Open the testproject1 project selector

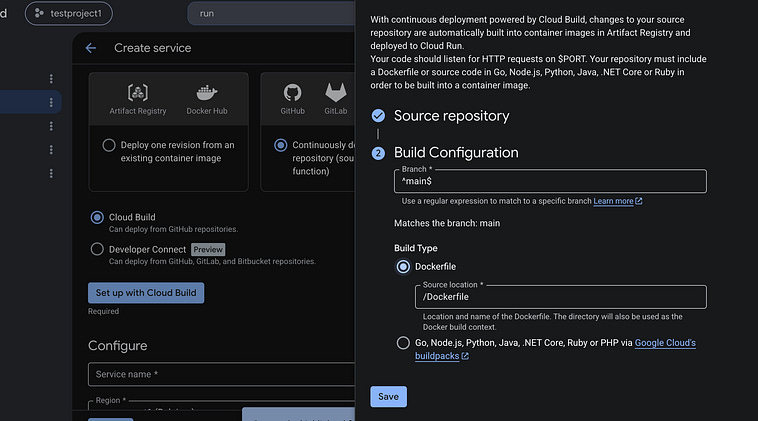[x=69, y=14]
